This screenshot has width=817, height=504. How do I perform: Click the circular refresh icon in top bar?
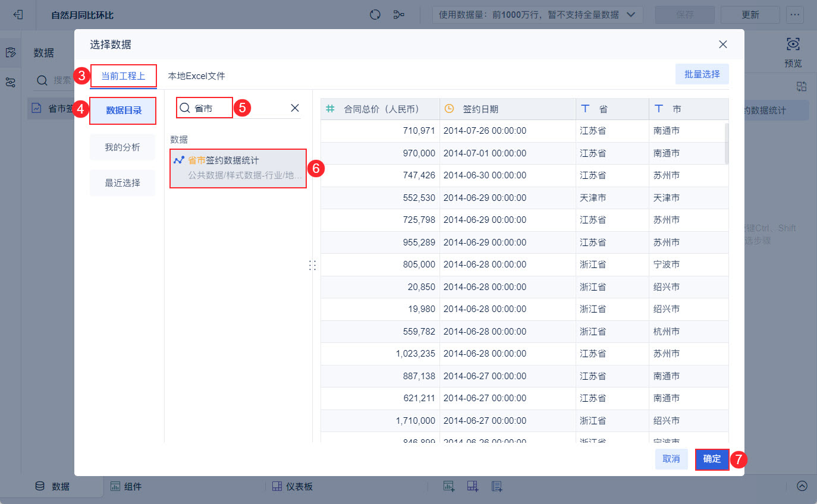click(x=375, y=14)
